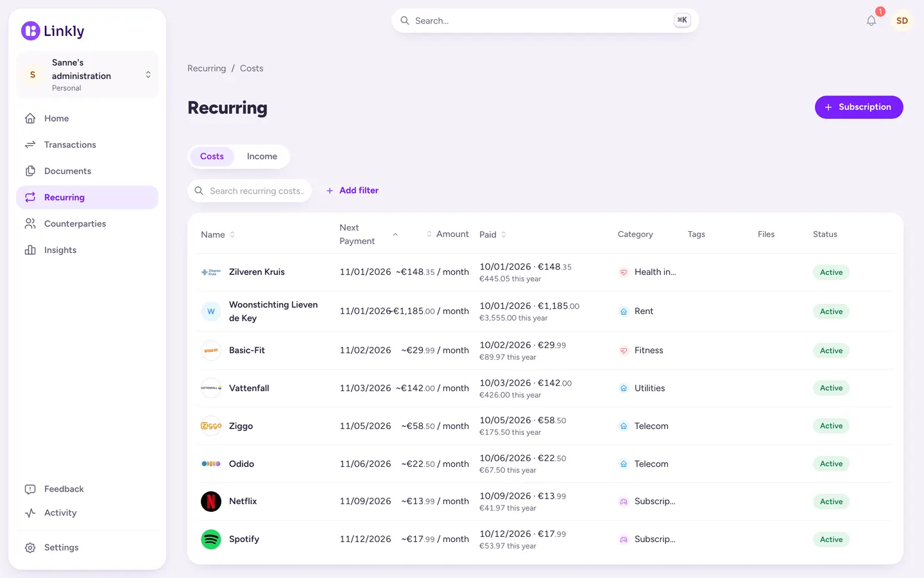The width and height of the screenshot is (924, 578).
Task: Sort table by Name column
Action: pos(218,234)
